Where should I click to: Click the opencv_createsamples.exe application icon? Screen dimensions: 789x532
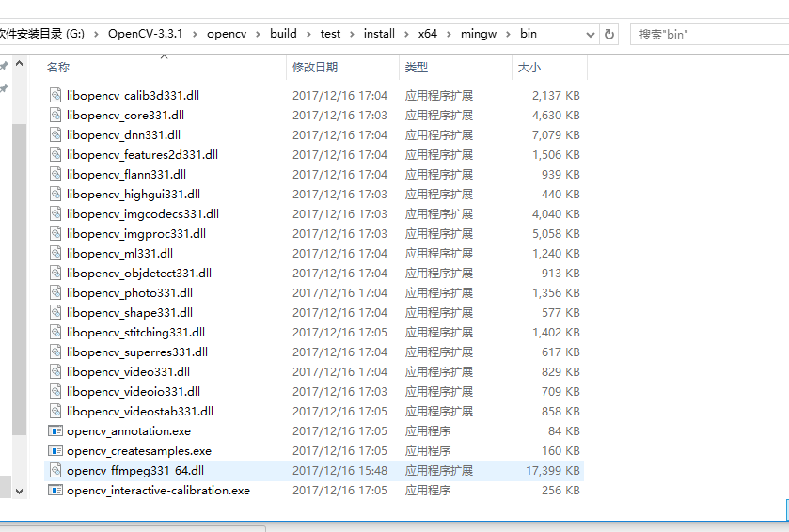coord(55,450)
